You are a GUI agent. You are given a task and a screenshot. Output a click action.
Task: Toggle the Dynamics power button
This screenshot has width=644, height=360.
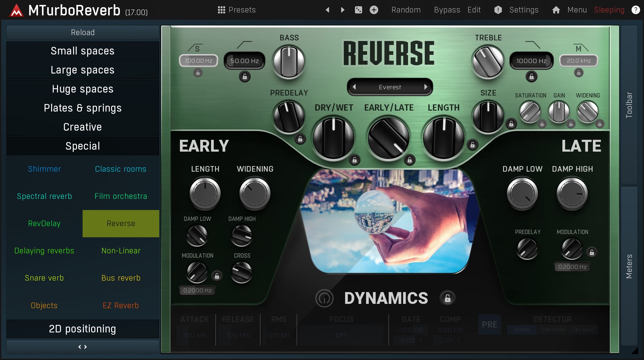click(x=324, y=298)
